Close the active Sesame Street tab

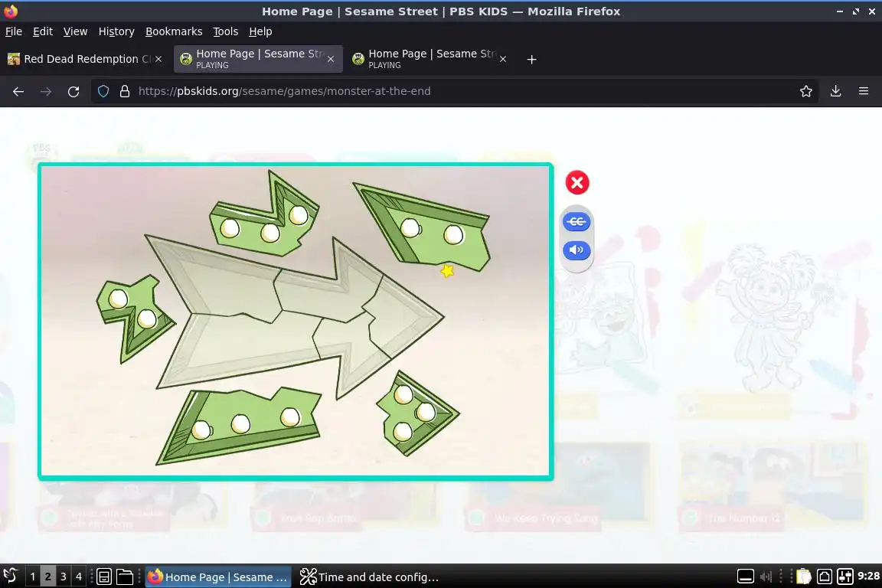pyautogui.click(x=331, y=59)
